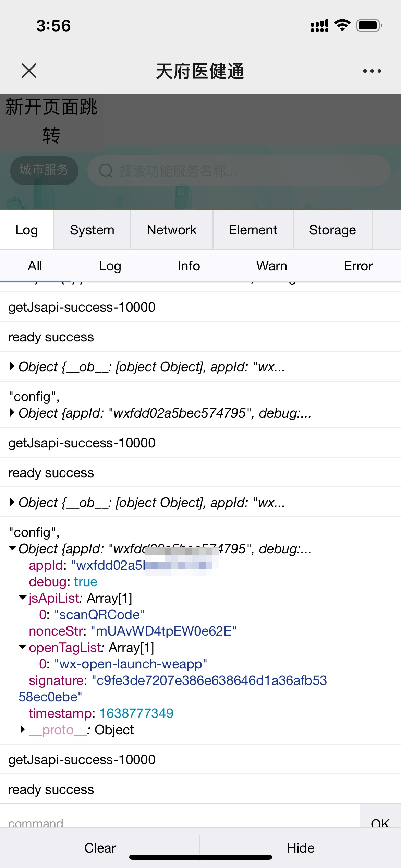Viewport: 401px width, 868px height.
Task: Tap the 3:56 clock in status bar
Action: click(53, 26)
